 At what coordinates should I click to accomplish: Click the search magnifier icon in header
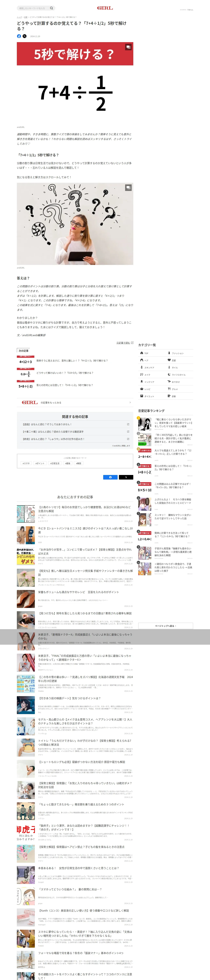click(52, 8)
